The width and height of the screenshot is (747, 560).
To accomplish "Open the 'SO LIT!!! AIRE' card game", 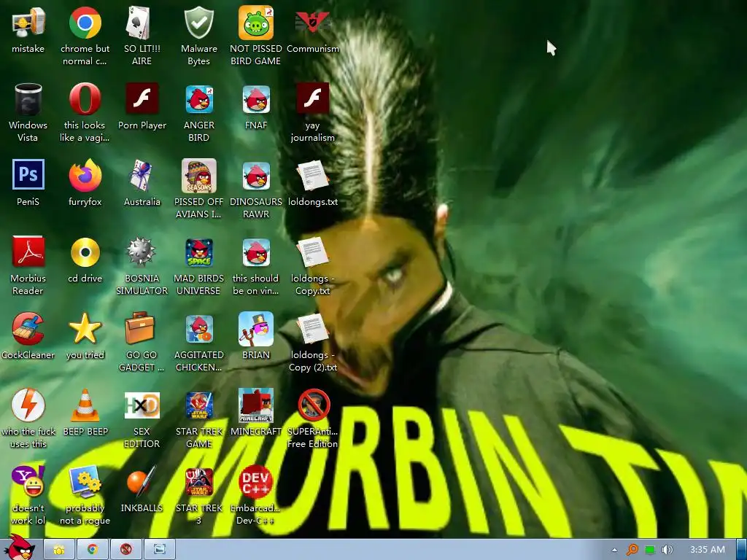I will [138, 23].
